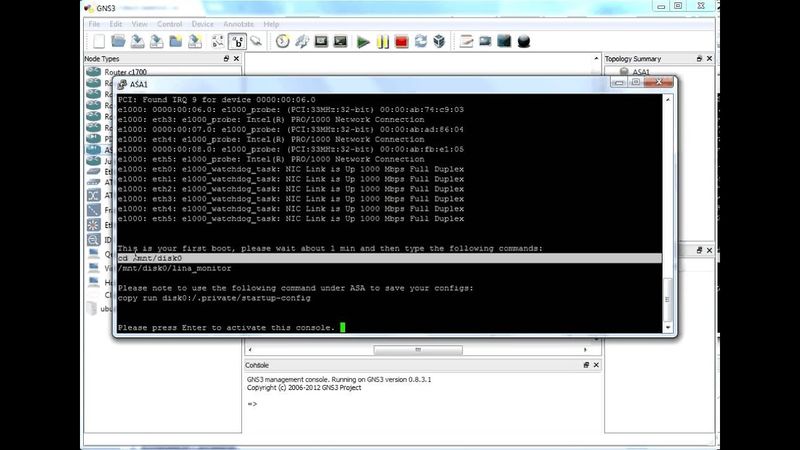Reload all devices with blue arrows icon

point(420,41)
